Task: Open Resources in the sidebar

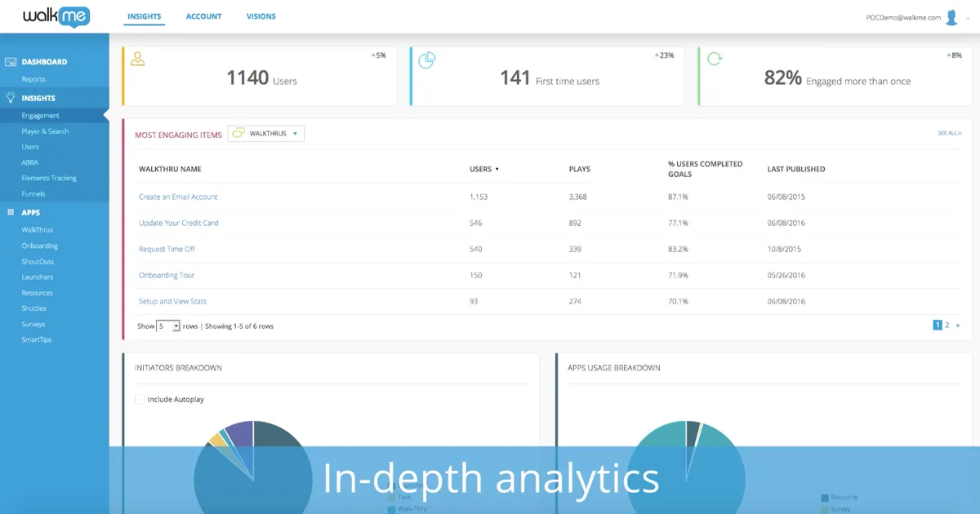Action: pyautogui.click(x=38, y=293)
